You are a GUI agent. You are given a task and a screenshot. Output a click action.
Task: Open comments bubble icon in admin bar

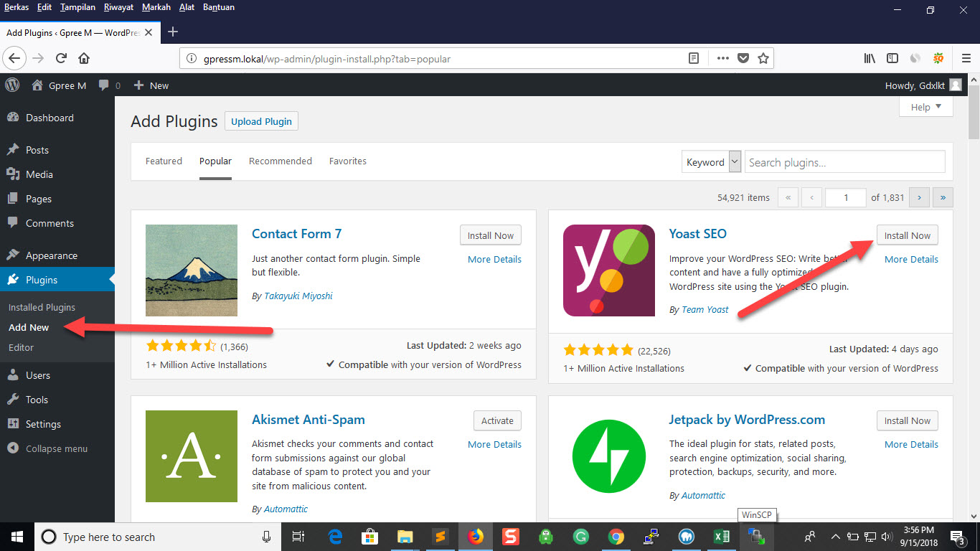click(105, 85)
